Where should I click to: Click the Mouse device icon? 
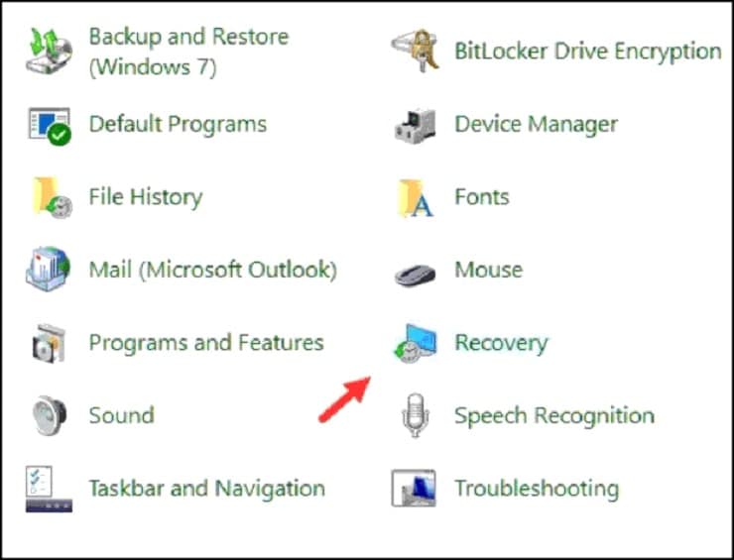tap(415, 275)
